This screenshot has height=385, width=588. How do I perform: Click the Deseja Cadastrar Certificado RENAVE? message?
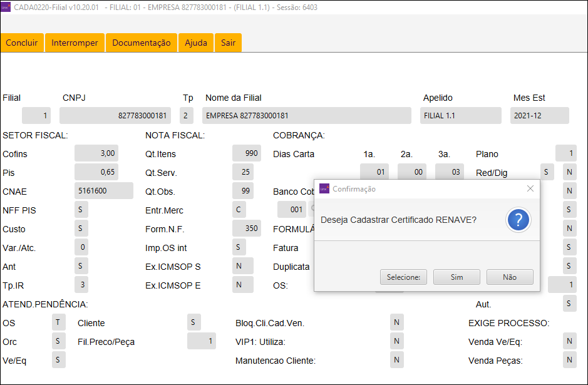tap(399, 220)
